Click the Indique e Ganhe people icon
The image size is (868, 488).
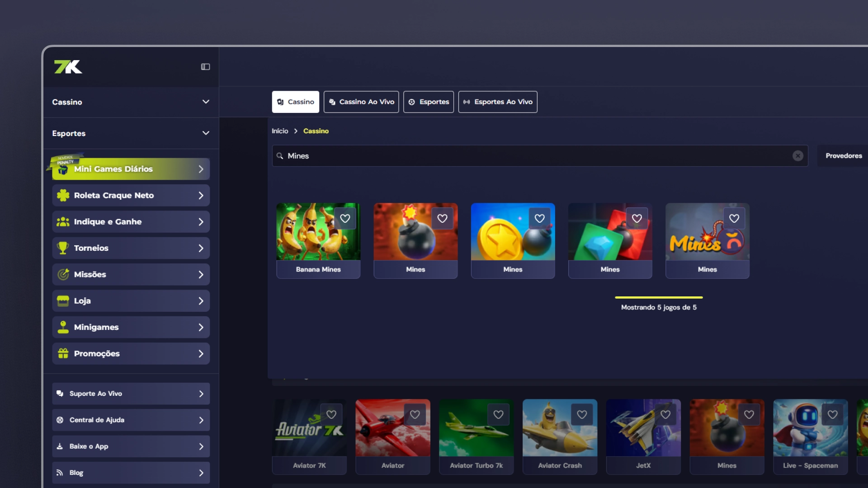(x=63, y=222)
